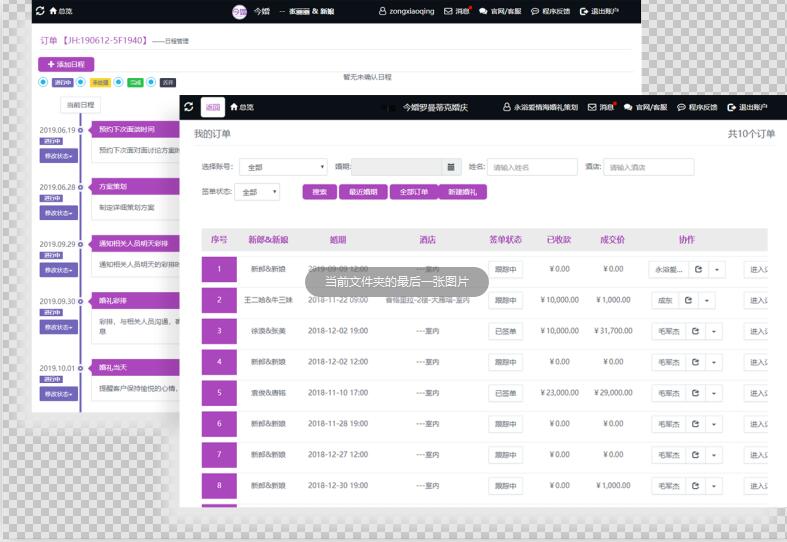Click the 消息 envelope icon in back schedule window
787x542 pixels.
[448, 11]
